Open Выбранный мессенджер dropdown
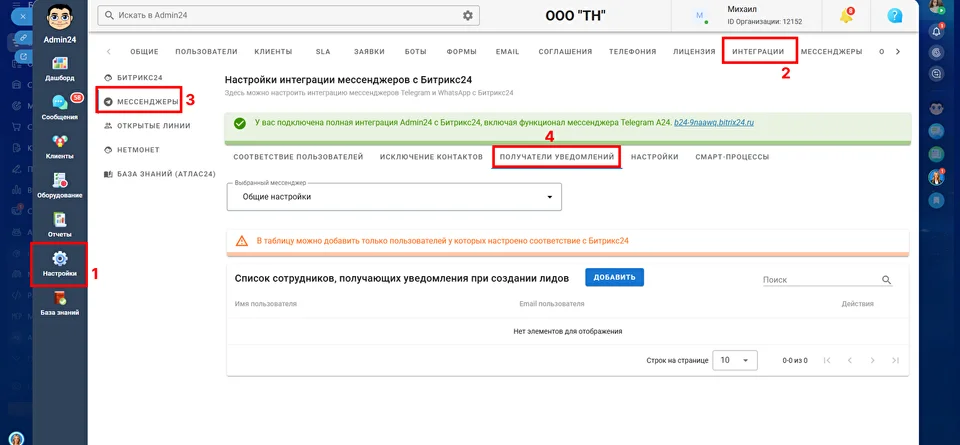 click(x=394, y=197)
